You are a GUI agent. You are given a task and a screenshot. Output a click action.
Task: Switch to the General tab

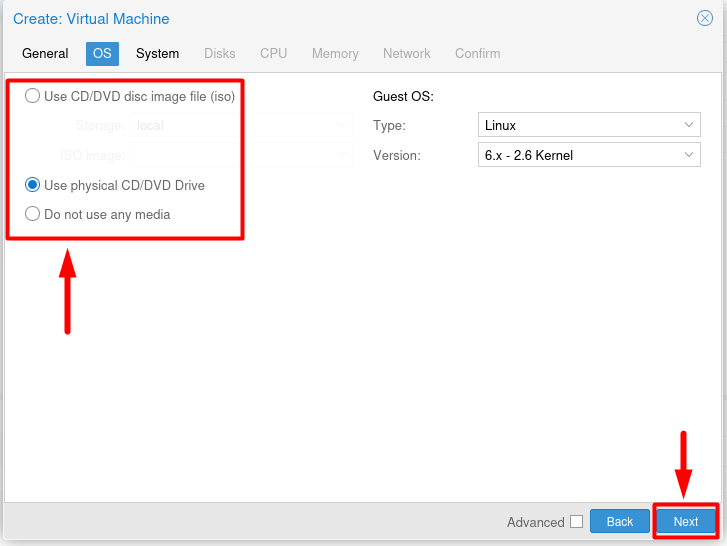pos(45,53)
